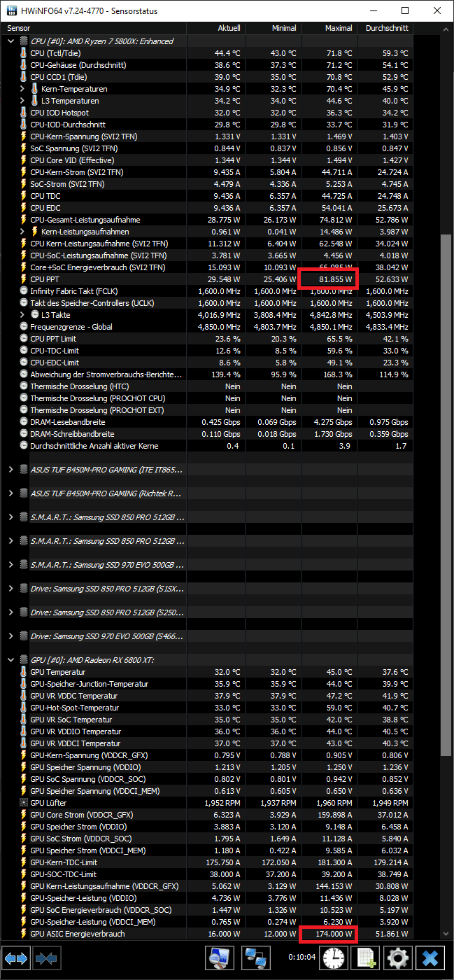The height and width of the screenshot is (980, 454).
Task: Click the clock icon beside Infinity Fabric Takt
Action: 24,291
